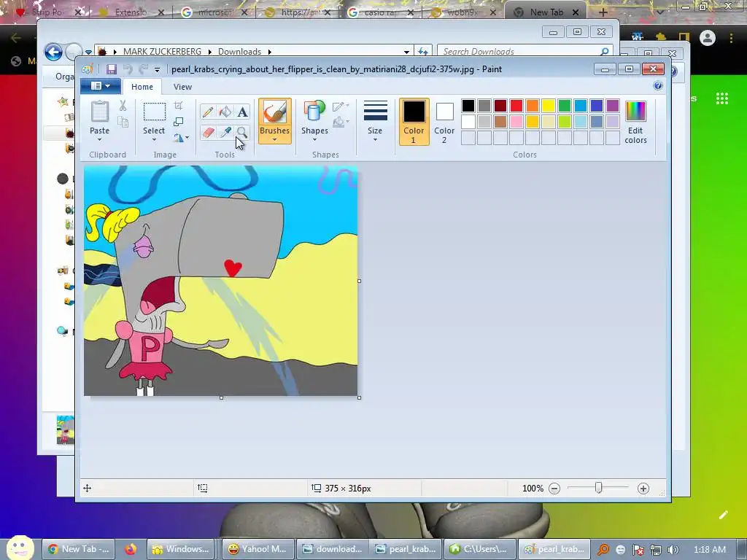Click the zoom slider handle

coord(599,488)
